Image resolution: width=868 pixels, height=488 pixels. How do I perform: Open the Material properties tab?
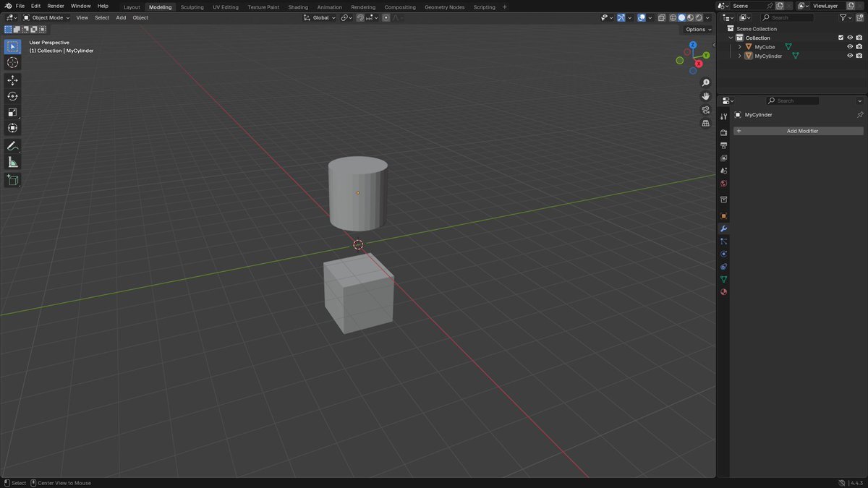point(723,292)
